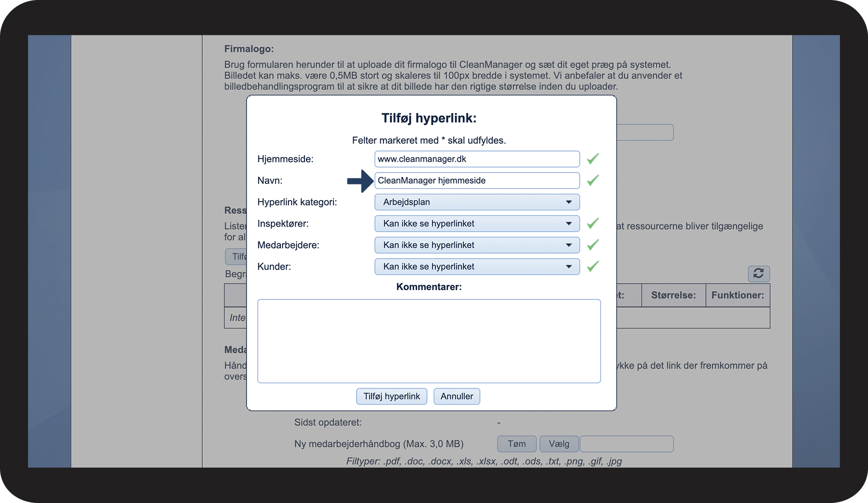Expand the Medarbejdere visibility dropdown
This screenshot has width=868, height=503.
(477, 245)
